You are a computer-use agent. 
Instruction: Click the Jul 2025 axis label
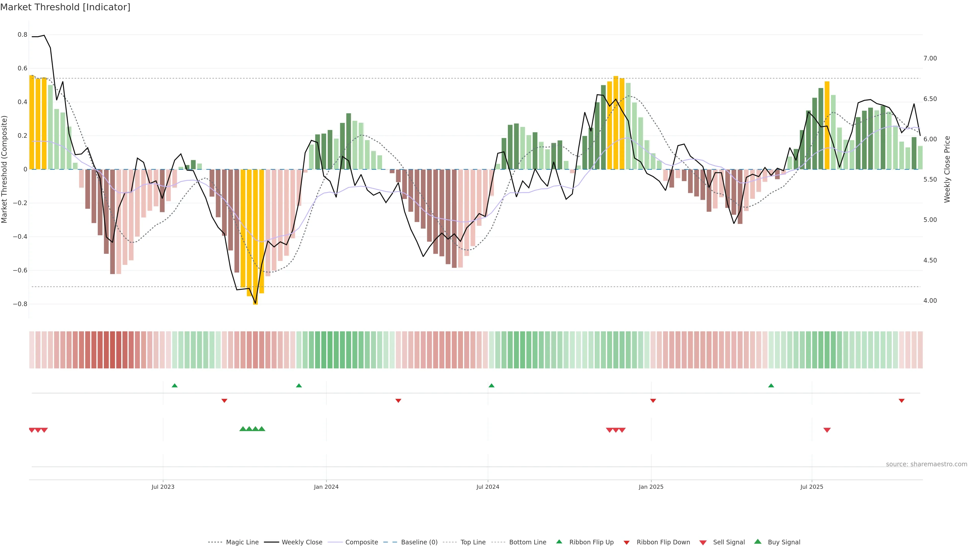812,487
